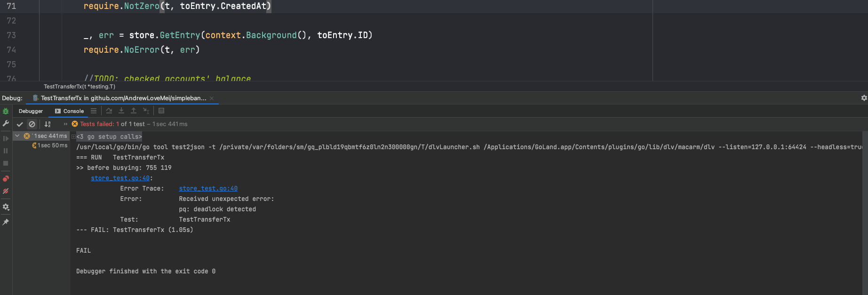
Task: Click the Show Execution Point lines icon
Action: [x=94, y=111]
